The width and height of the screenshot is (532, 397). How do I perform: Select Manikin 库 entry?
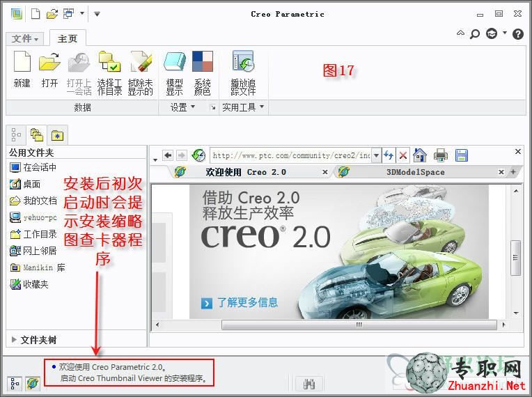pos(38,267)
